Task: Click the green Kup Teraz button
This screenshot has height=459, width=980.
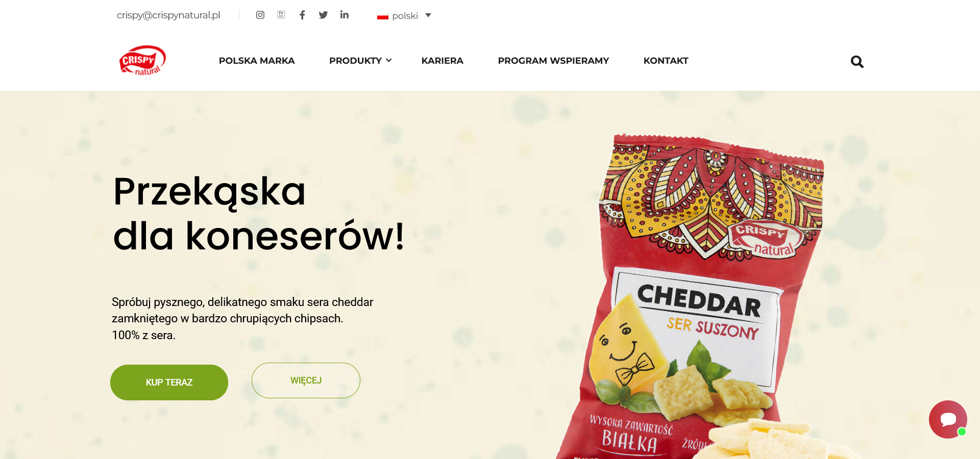Action: coord(169,382)
